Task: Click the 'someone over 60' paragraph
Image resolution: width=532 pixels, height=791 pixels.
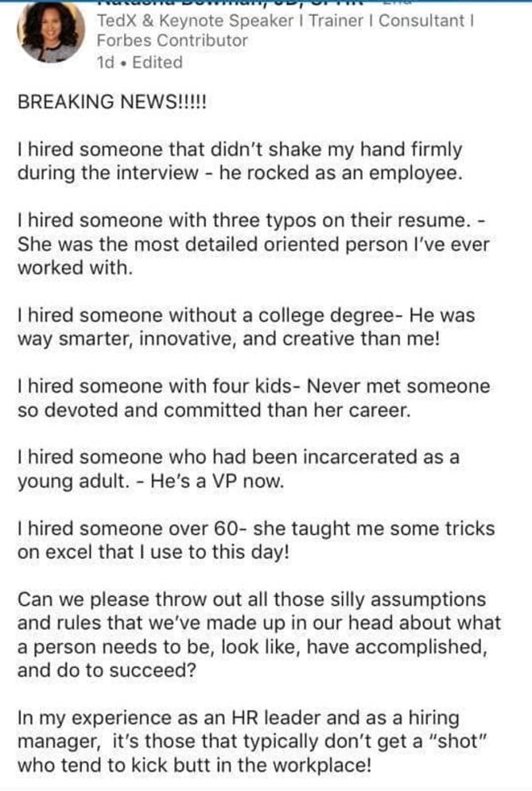Action: pyautogui.click(x=256, y=540)
